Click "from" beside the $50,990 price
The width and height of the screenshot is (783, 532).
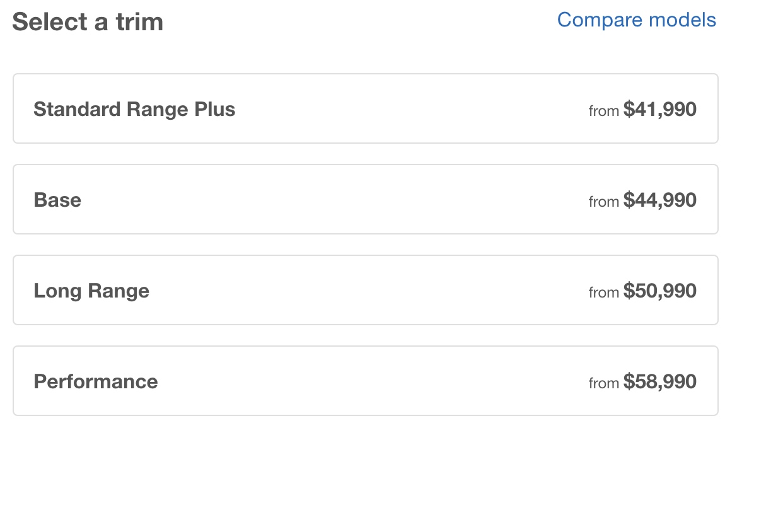pos(603,293)
